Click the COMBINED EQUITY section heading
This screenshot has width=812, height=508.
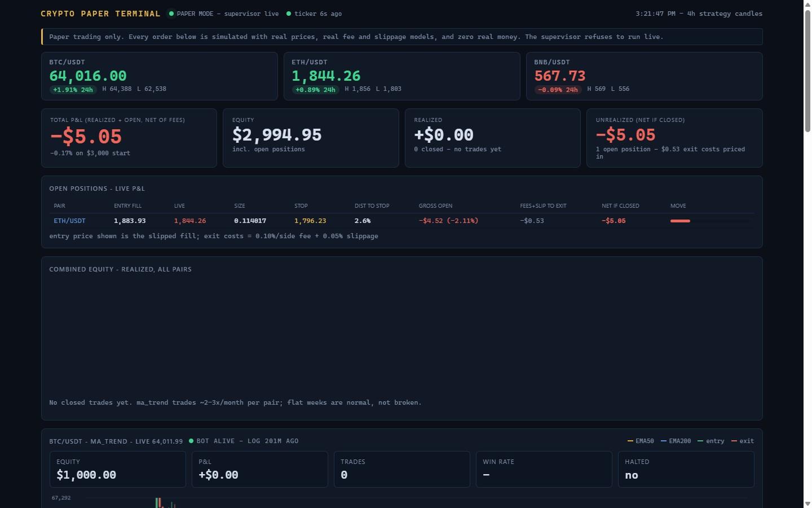click(120, 269)
